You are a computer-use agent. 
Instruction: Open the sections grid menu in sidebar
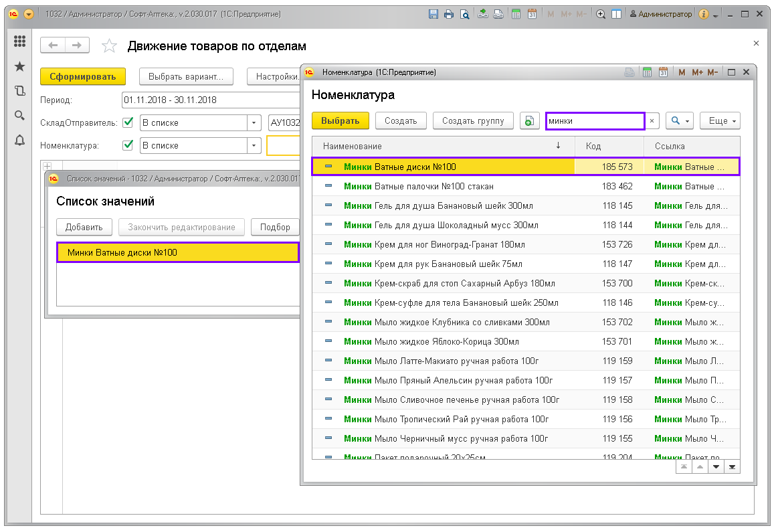pos(19,41)
